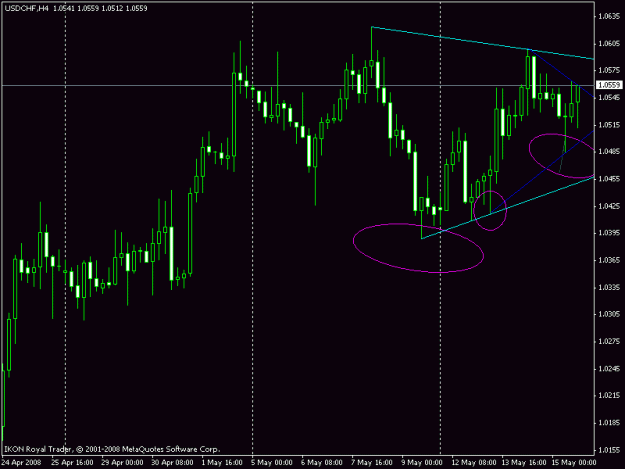
Task: Click the 24 Apr 2008 date label
Action: pyautogui.click(x=22, y=463)
